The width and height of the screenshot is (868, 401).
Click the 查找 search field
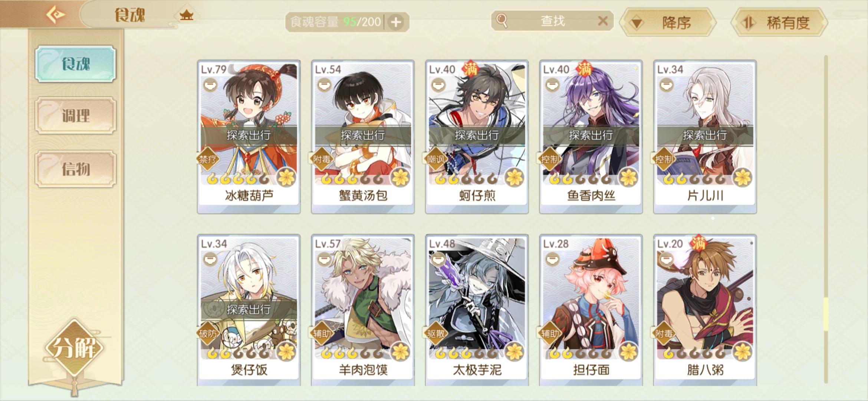click(x=552, y=21)
